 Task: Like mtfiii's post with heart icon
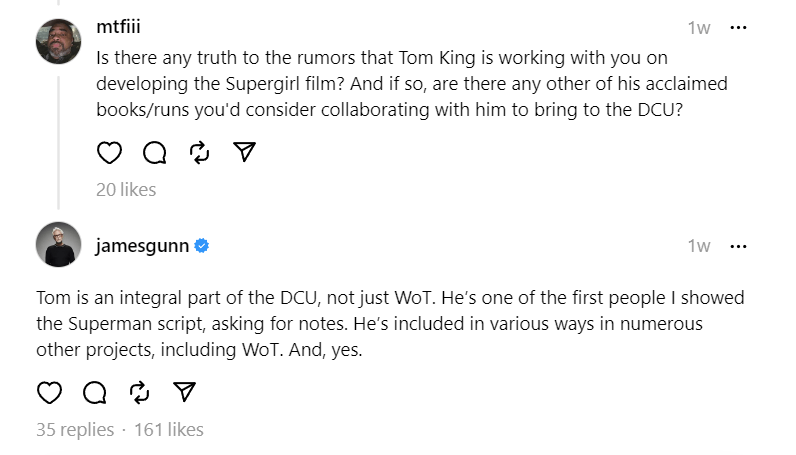pos(109,152)
